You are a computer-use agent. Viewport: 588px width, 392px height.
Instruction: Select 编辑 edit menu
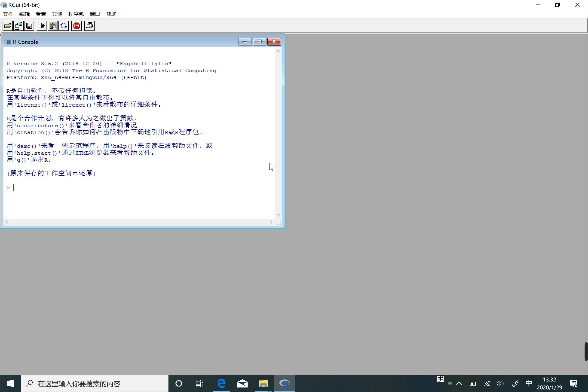point(24,14)
